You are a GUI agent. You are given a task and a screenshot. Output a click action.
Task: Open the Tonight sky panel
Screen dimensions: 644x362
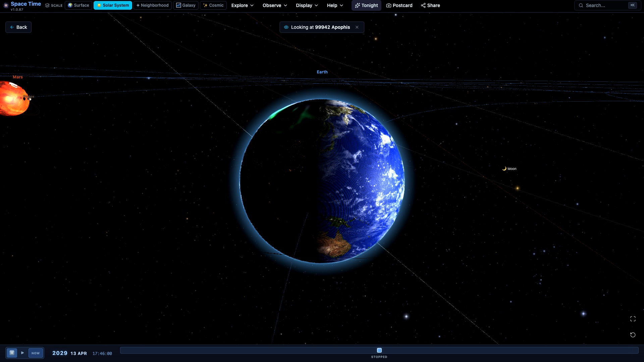point(366,5)
